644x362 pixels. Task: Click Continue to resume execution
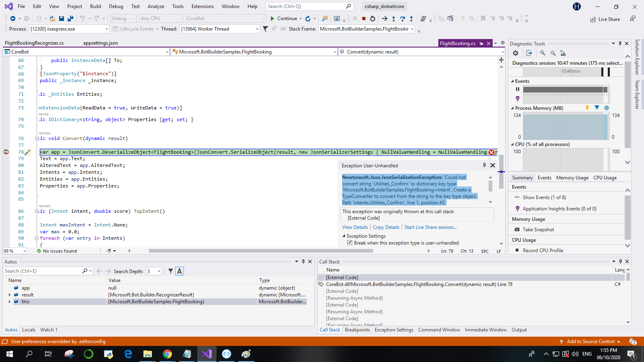(x=284, y=19)
